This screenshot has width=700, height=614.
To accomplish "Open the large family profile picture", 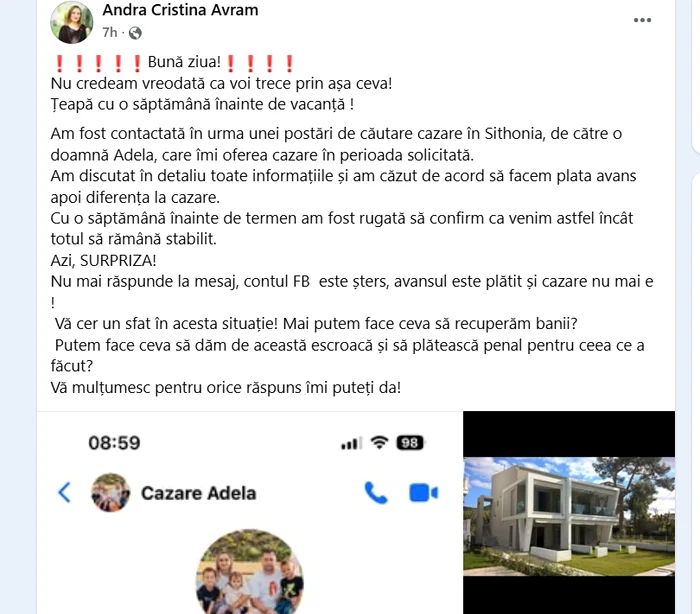I will tap(250, 572).
